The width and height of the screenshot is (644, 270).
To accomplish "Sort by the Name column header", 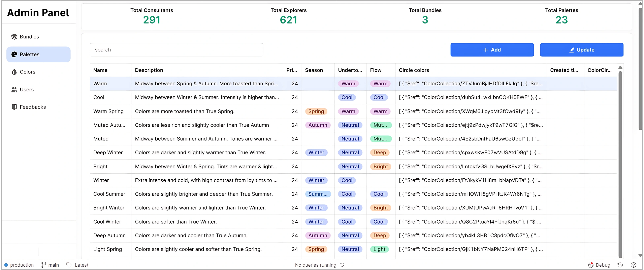I will click(100, 70).
